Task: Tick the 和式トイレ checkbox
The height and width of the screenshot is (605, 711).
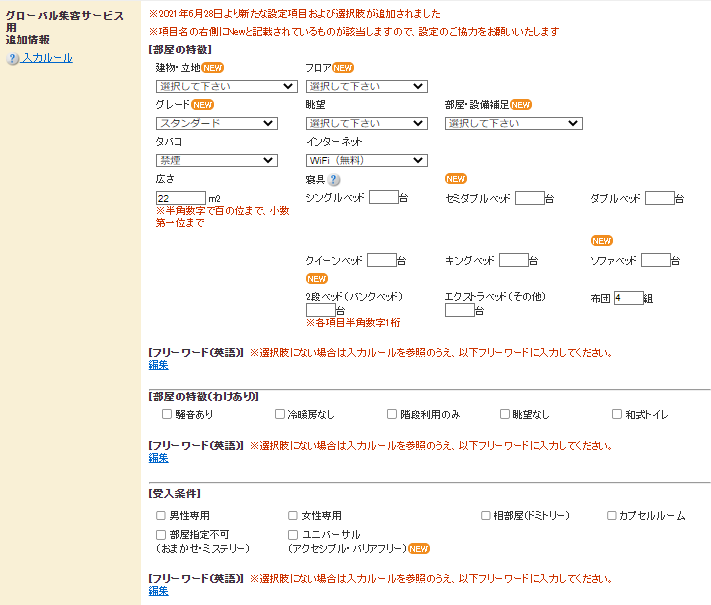Action: (x=617, y=414)
